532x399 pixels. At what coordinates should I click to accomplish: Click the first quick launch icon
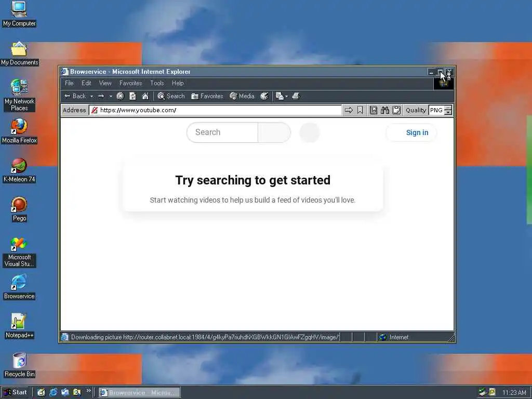(x=42, y=393)
